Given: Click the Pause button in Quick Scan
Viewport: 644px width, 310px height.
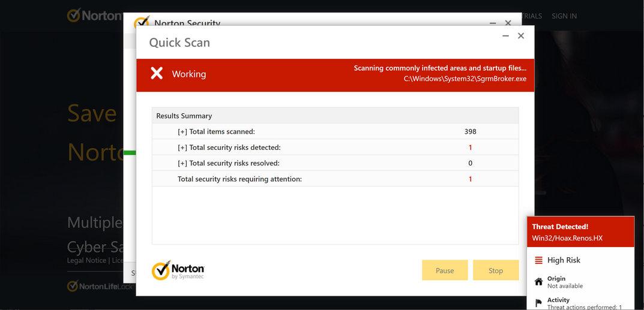Looking at the screenshot, I should 445,270.
